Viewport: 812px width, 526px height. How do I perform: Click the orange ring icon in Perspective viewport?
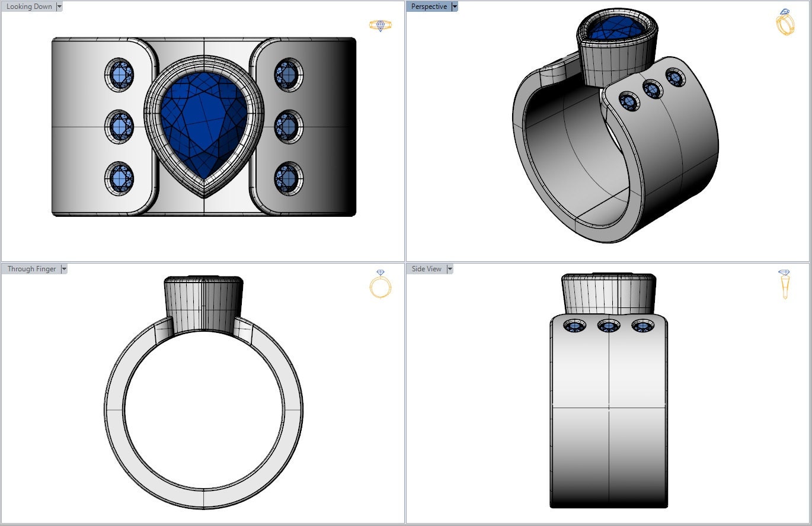click(785, 23)
